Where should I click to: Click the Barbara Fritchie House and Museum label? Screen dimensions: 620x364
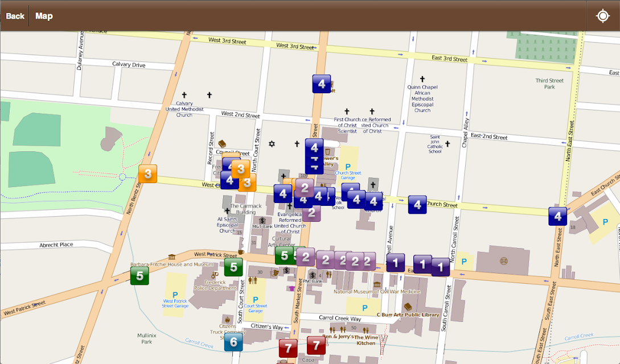(172, 264)
